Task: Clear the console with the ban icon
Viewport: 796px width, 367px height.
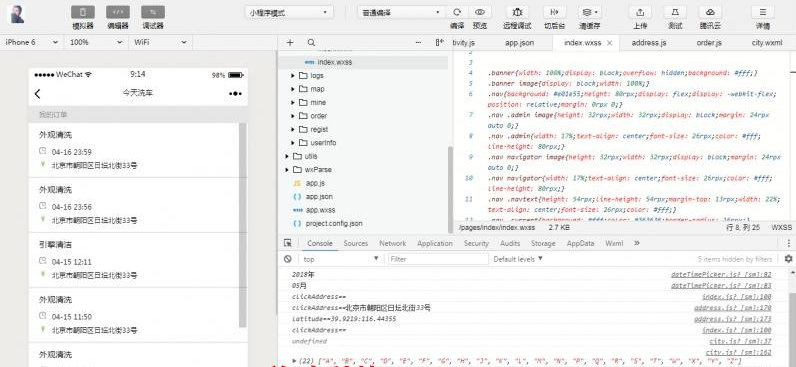Action: (288, 259)
